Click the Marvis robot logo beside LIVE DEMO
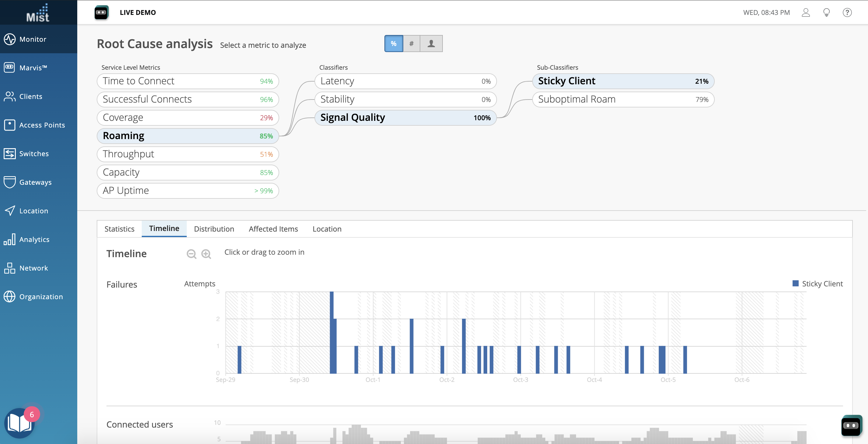Viewport: 868px width, 444px height. (101, 12)
